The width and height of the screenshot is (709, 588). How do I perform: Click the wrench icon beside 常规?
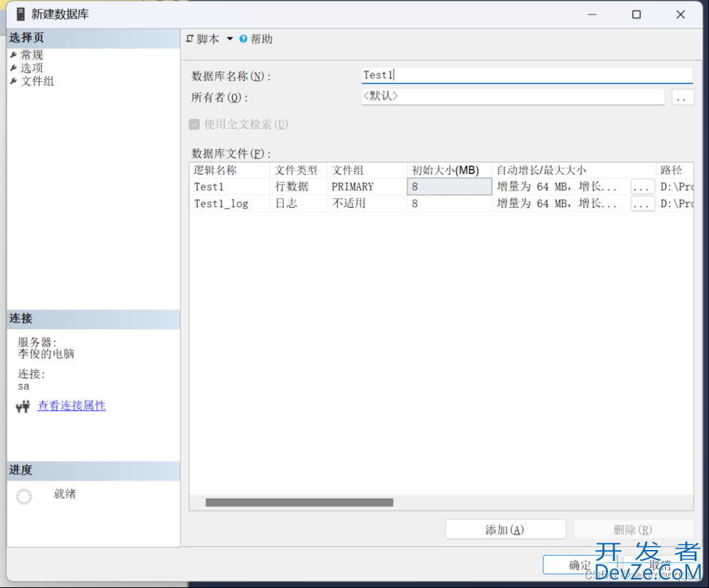pos(14,55)
